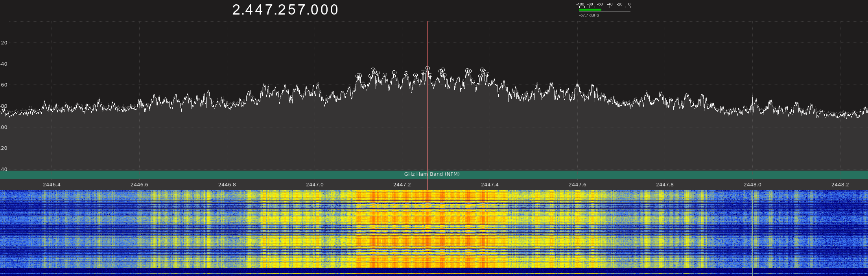Click the 2446.6 frequency axis label
Screen dimensions: 868x276
(x=139, y=185)
